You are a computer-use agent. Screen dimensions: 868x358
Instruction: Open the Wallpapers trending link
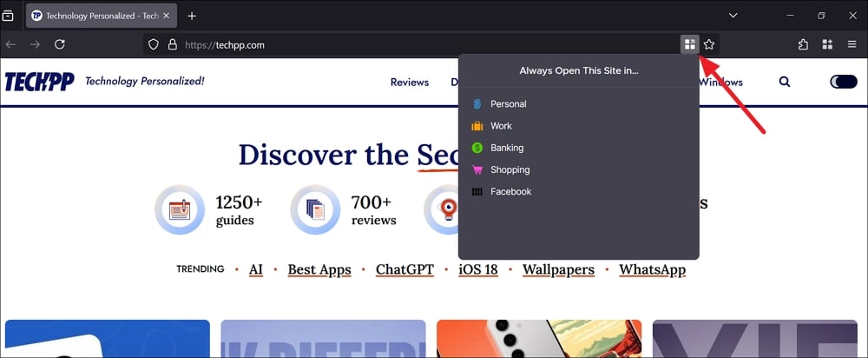tap(558, 270)
